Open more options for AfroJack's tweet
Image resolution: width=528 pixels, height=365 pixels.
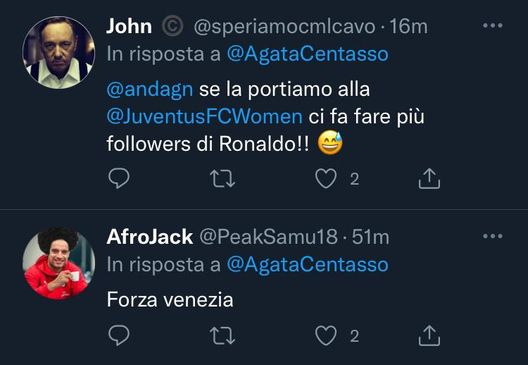click(x=493, y=236)
